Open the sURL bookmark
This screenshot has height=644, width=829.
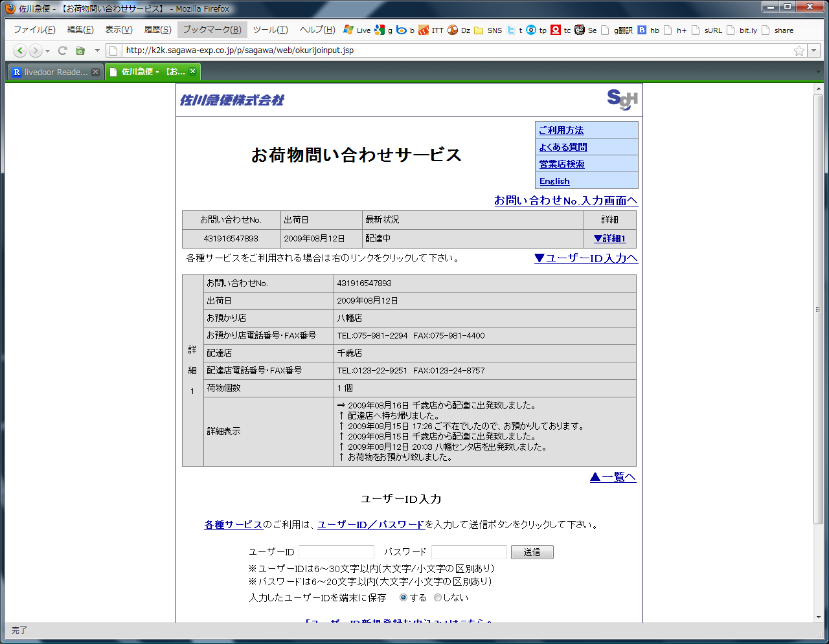tap(707, 30)
